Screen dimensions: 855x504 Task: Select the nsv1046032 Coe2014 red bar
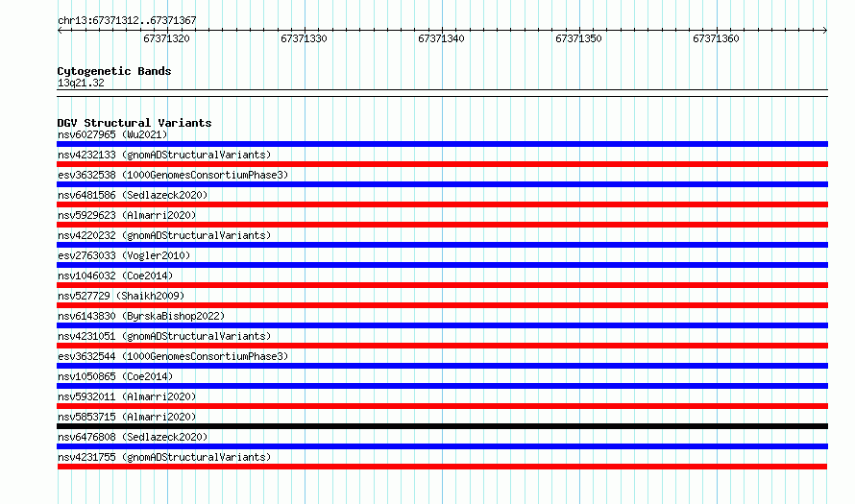[442, 285]
